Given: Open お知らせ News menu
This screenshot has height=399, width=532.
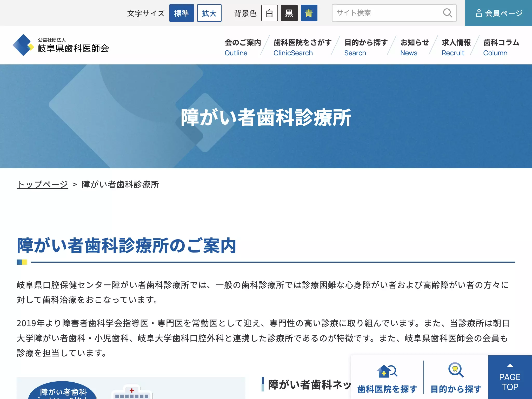Looking at the screenshot, I should click(x=415, y=47).
